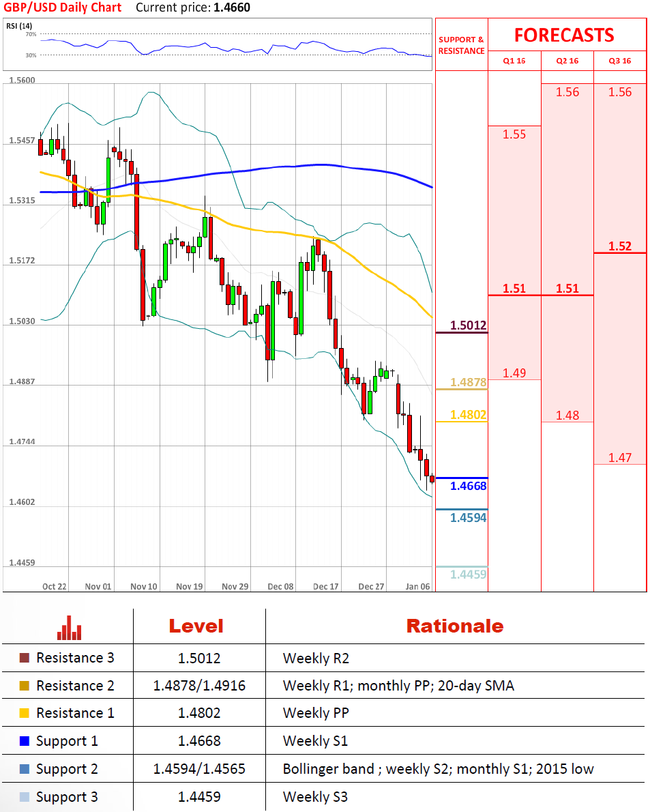This screenshot has width=650, height=812.
Task: Click the Resistance 1 yellow legend square
Action: coord(25,713)
